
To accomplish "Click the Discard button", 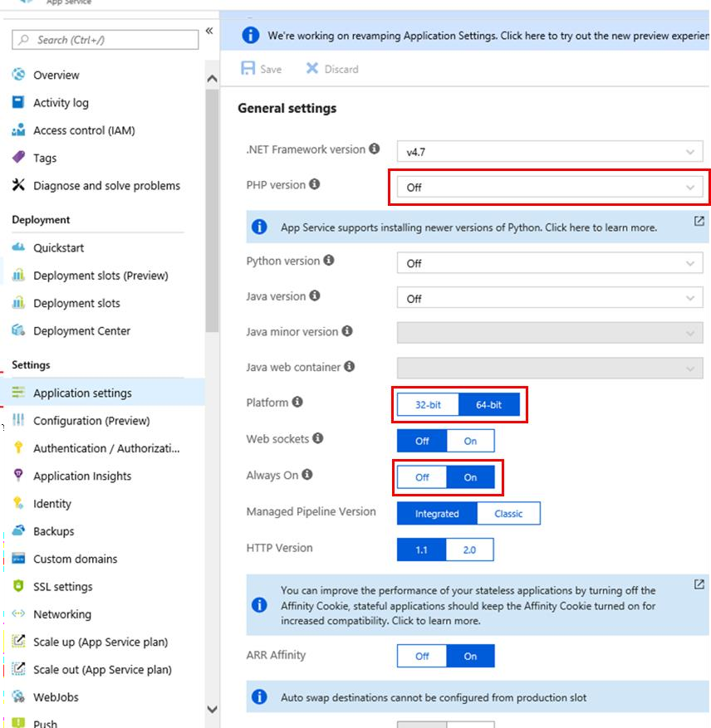I will click(332, 69).
